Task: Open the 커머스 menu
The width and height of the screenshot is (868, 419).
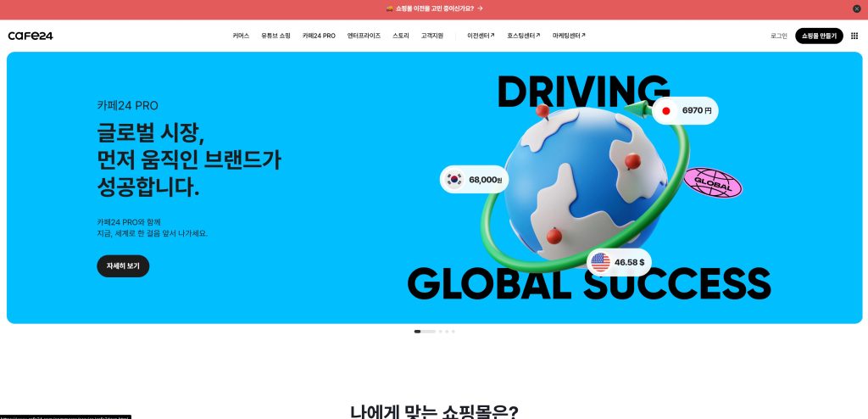Action: (241, 36)
